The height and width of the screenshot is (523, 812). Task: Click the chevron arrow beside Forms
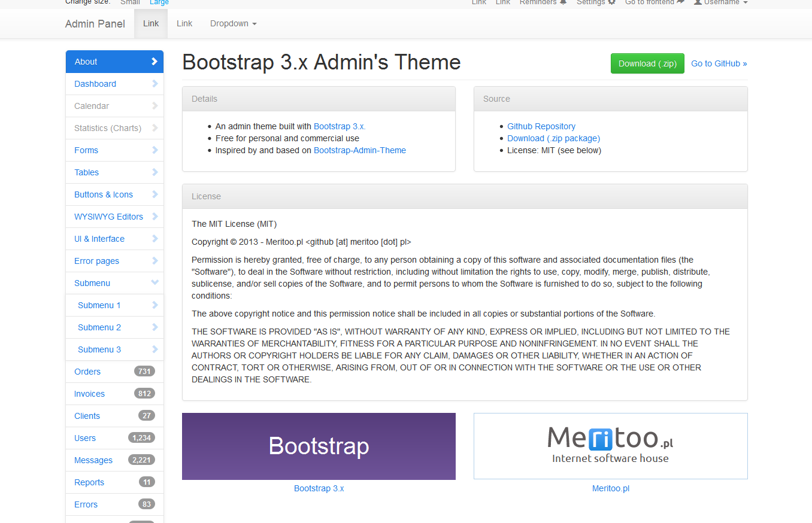pos(154,150)
